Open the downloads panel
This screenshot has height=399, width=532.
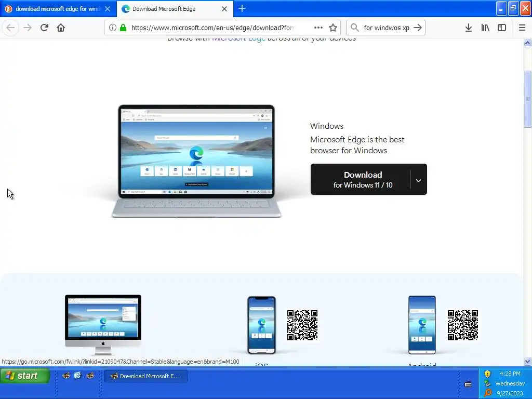[469, 28]
